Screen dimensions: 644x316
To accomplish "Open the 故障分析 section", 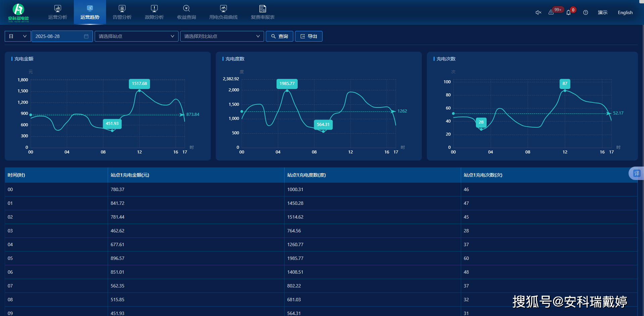I will 154,12.
